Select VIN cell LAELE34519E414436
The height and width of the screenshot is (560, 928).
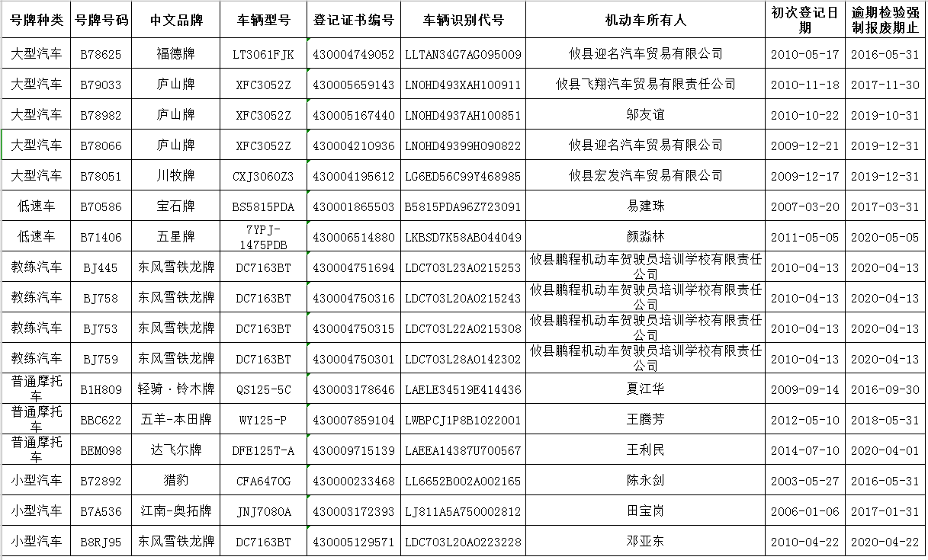click(x=464, y=389)
